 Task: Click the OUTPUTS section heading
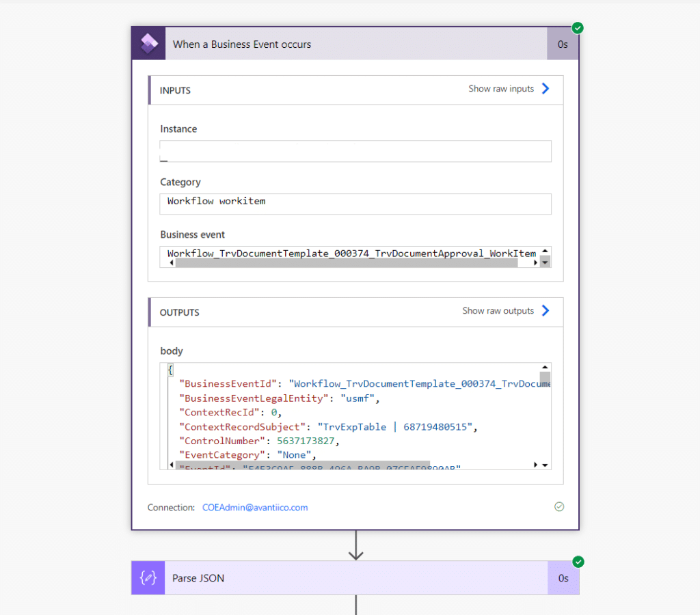pos(180,312)
